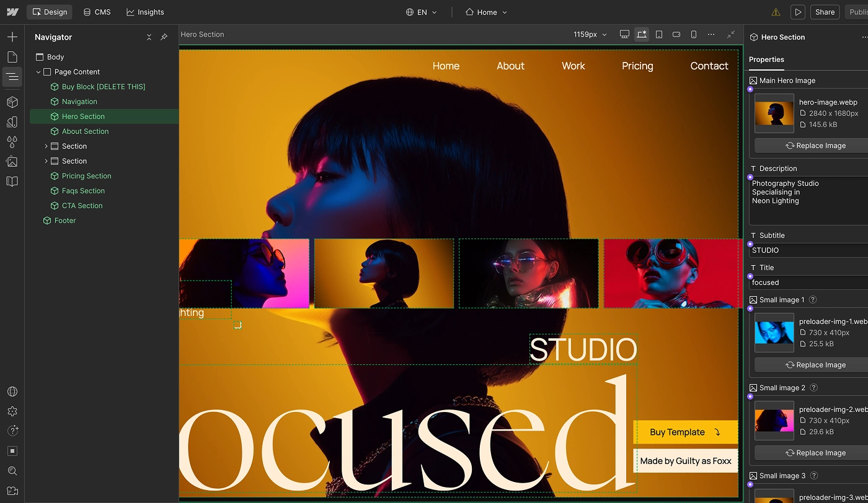The image size is (868, 503).
Task: Expand the first Section tree node
Action: (46, 146)
